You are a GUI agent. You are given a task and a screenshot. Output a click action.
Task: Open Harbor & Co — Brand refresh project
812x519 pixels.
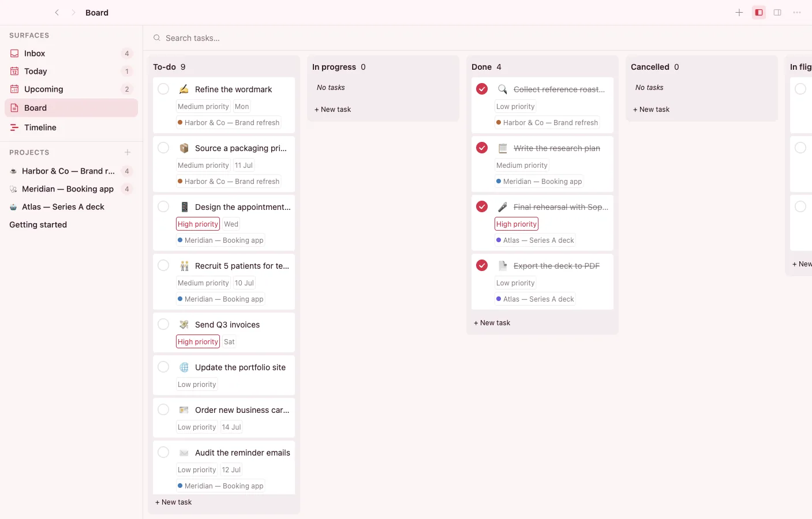[71, 171]
